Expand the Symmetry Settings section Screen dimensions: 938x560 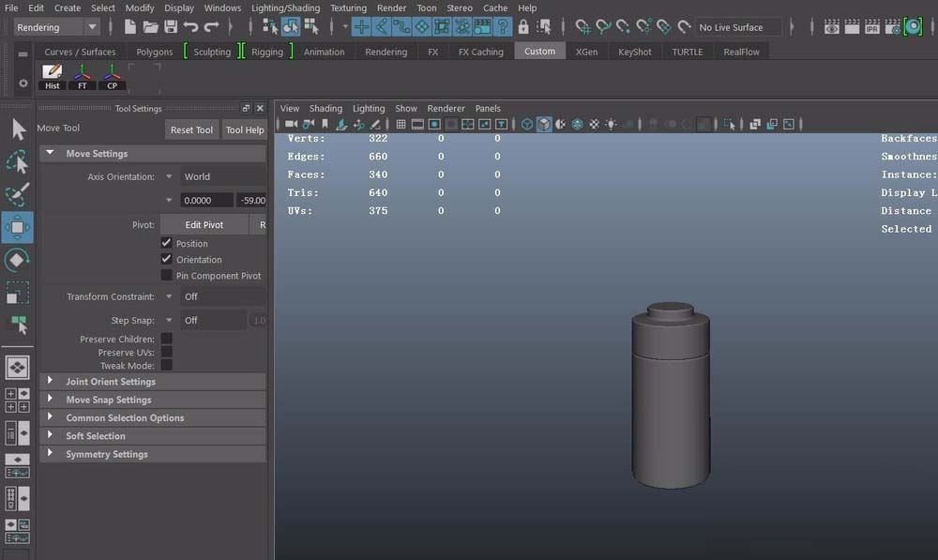[106, 454]
